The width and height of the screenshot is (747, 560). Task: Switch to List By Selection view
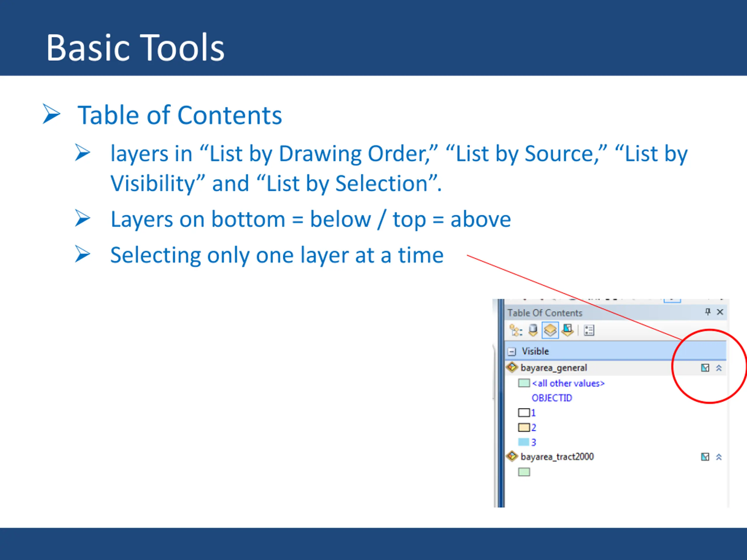coord(568,330)
